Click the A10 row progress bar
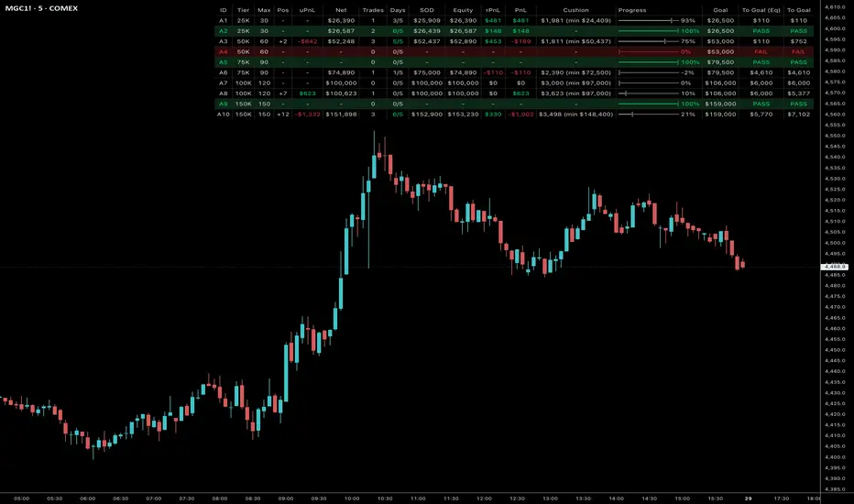Image resolution: width=854 pixels, height=504 pixels. 648,115
